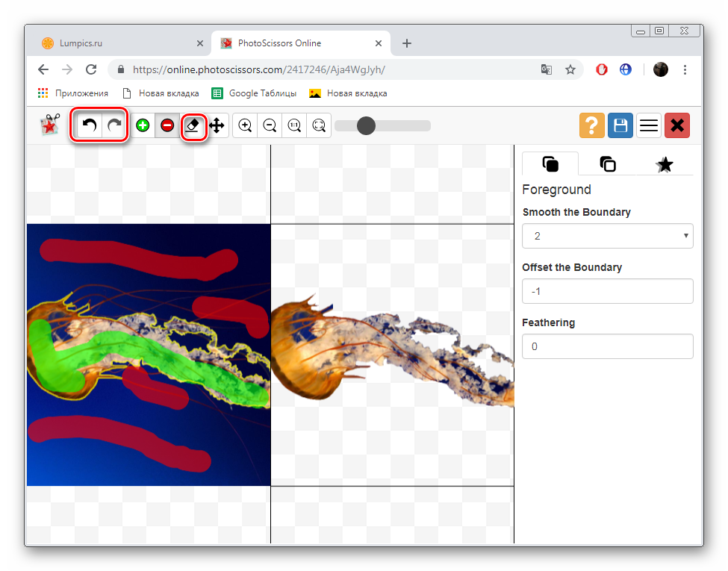Click the Zoom in magnifier
Image resolution: width=728 pixels, height=571 pixels.
[x=245, y=125]
